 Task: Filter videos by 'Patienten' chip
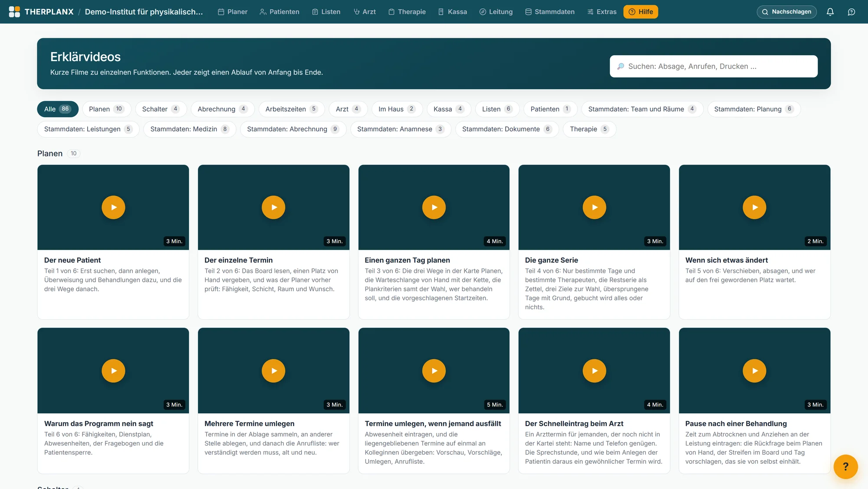click(550, 109)
